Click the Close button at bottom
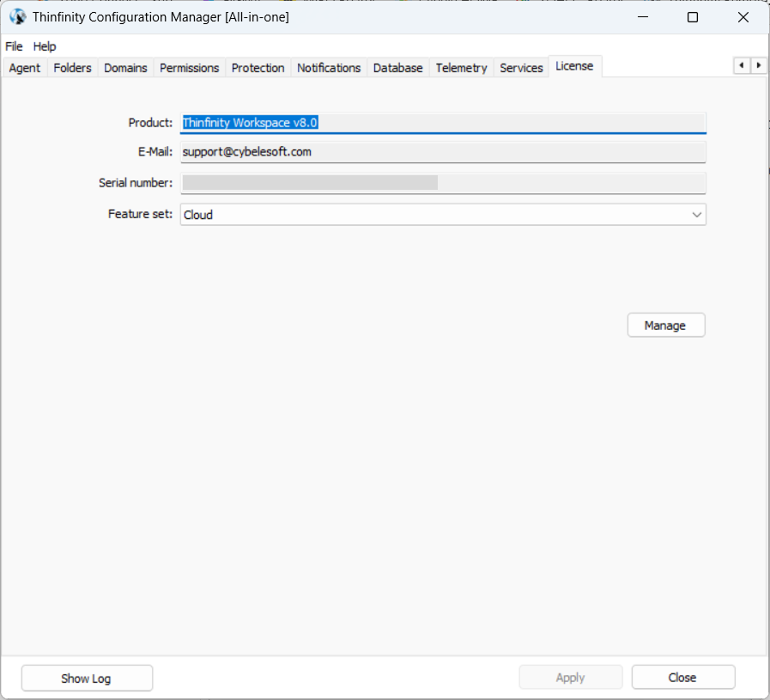The width and height of the screenshot is (770, 700). point(683,678)
